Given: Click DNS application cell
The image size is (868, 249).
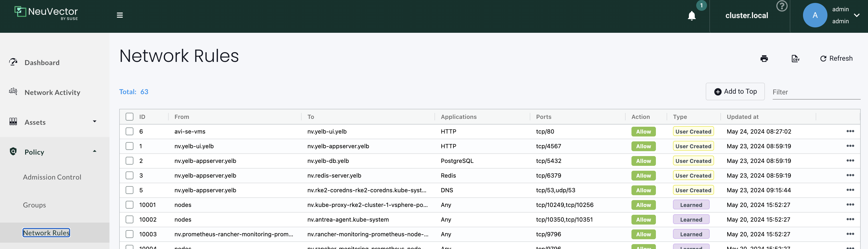Looking at the screenshot, I should click(447, 190).
